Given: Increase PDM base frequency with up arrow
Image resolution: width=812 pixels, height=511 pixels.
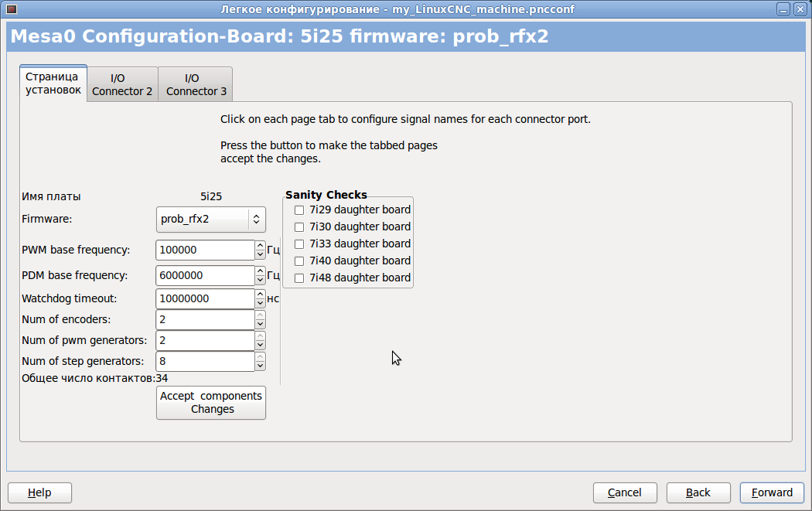Looking at the screenshot, I should [260, 271].
